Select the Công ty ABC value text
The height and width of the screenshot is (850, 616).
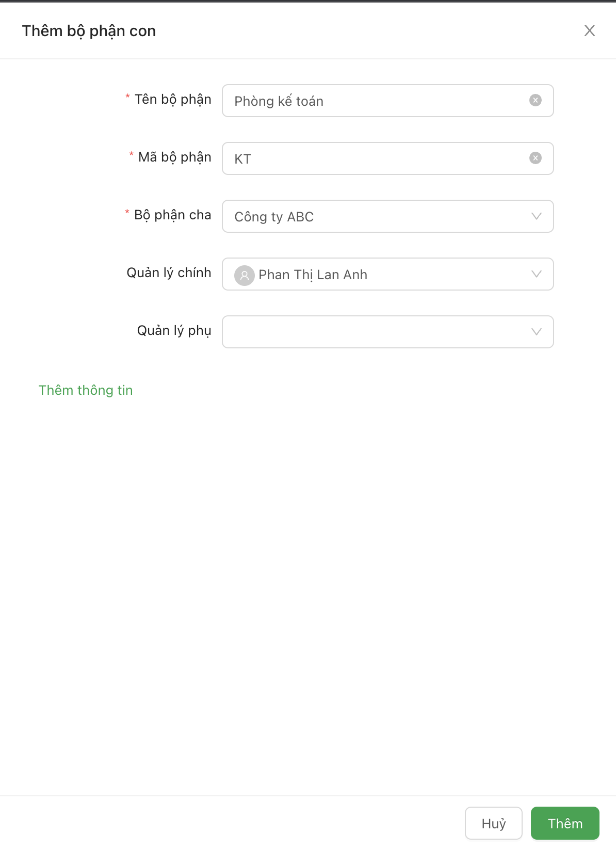coord(274,217)
